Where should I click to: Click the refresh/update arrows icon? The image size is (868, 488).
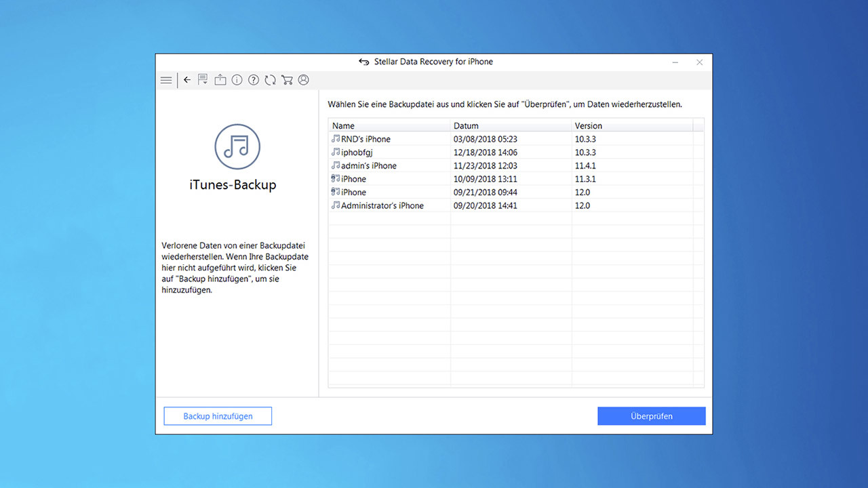pos(270,80)
